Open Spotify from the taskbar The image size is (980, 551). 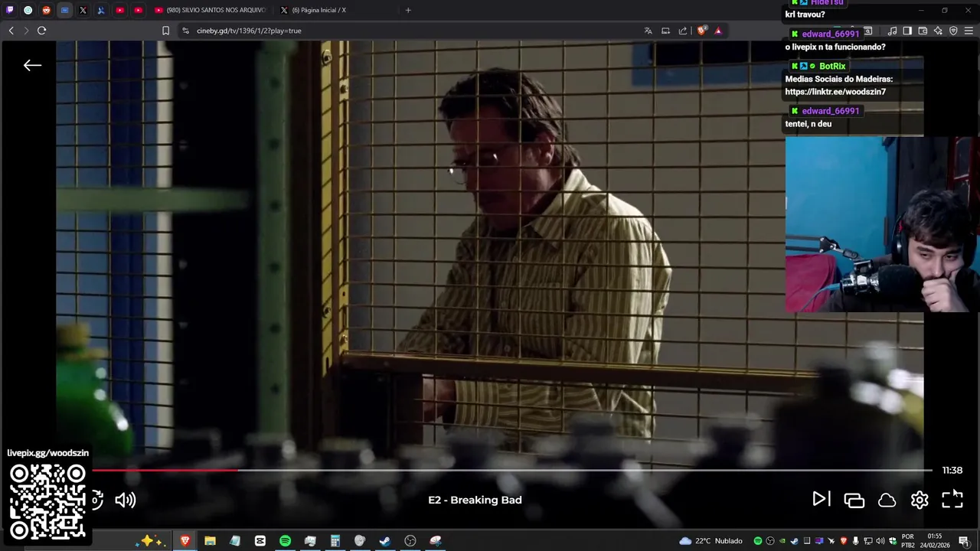285,541
